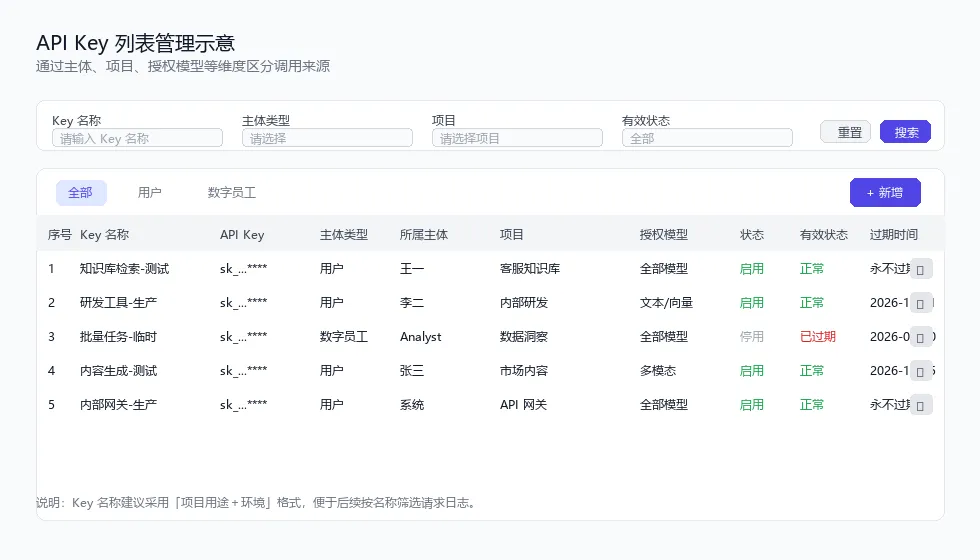Switch to the 用户 tab

[149, 192]
